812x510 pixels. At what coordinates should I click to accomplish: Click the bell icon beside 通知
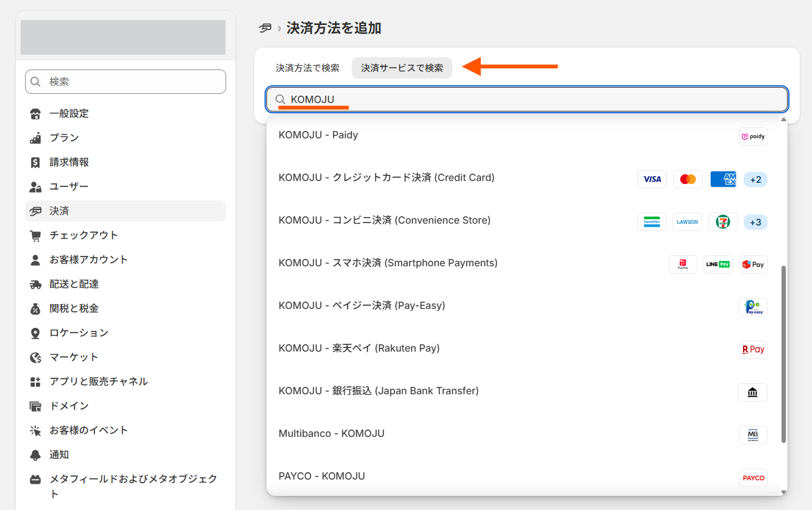coord(35,455)
